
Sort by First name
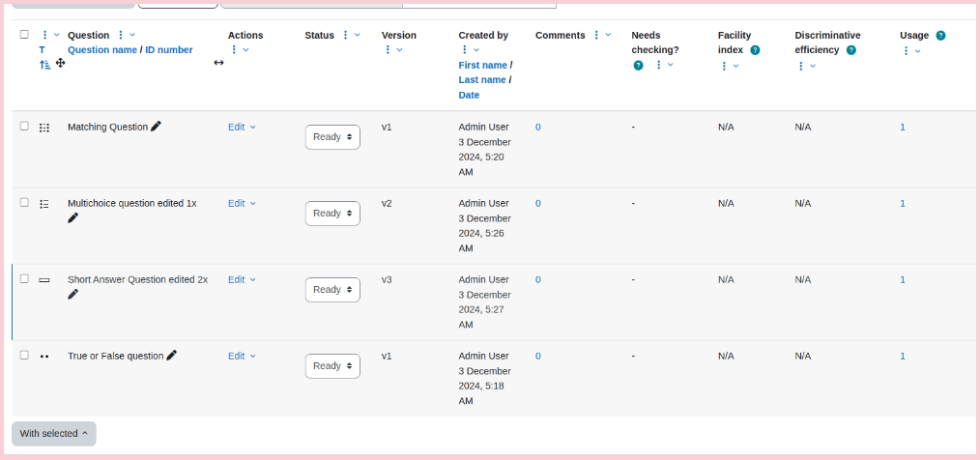coord(482,65)
